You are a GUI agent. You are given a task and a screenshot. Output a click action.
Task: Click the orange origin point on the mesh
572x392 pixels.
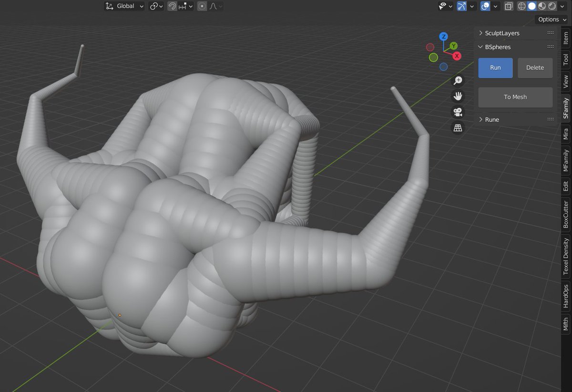pos(120,315)
